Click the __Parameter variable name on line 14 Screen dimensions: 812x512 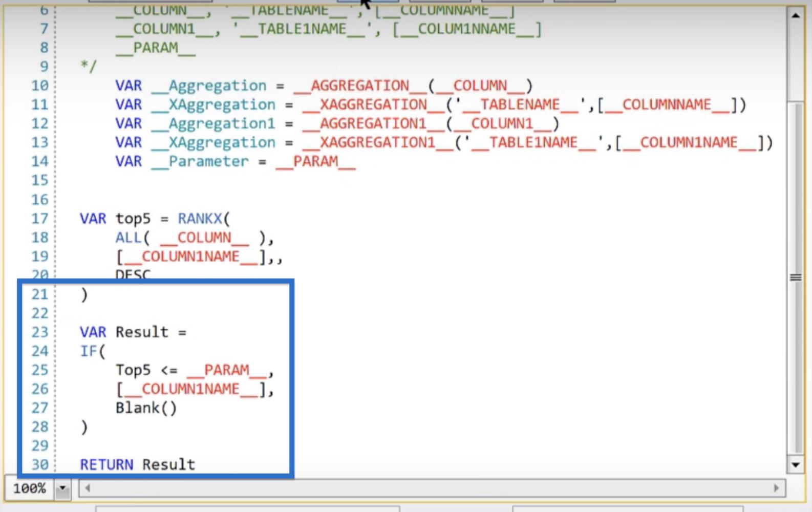[200, 162]
